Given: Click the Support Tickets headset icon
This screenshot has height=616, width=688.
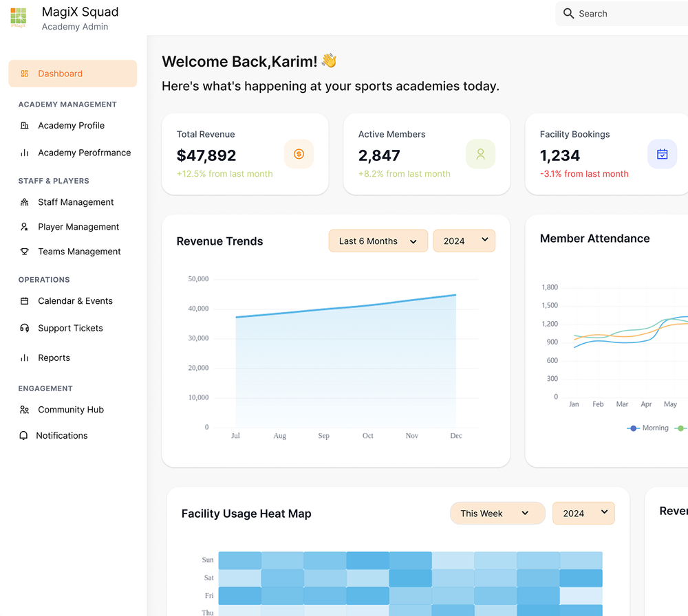Looking at the screenshot, I should click(25, 328).
